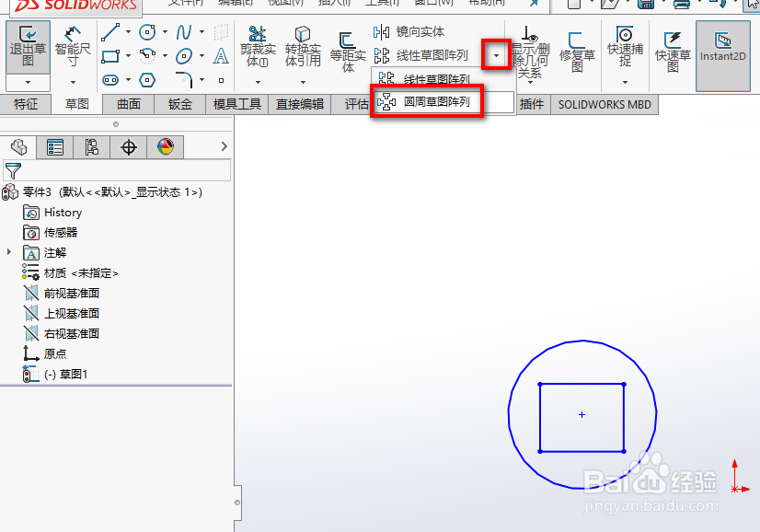The height and width of the screenshot is (532, 760).
Task: Select the Smart Dimension tool
Action: click(73, 46)
